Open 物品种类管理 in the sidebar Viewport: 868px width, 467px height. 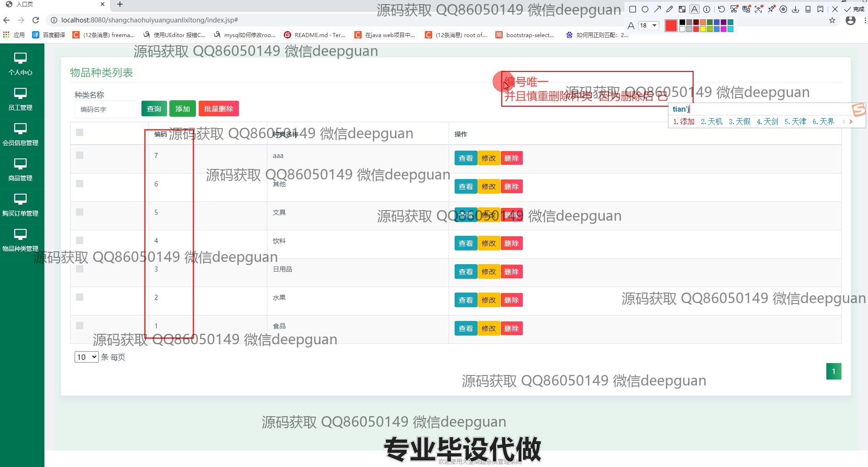(20, 240)
